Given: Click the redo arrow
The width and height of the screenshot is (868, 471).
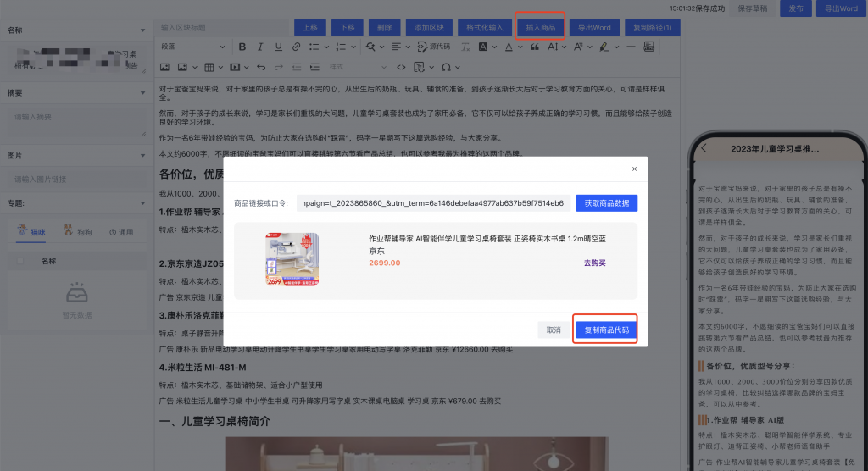Looking at the screenshot, I should point(278,67).
